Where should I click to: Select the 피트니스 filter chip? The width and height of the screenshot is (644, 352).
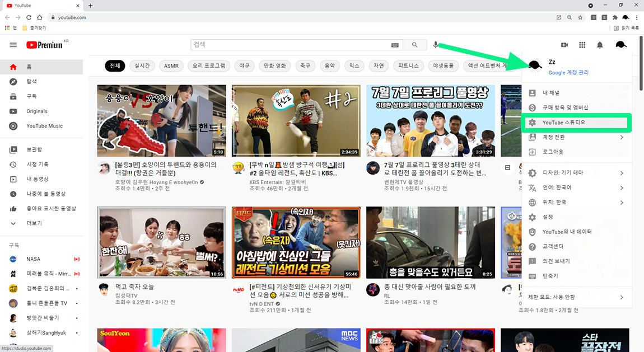pyautogui.click(x=408, y=65)
